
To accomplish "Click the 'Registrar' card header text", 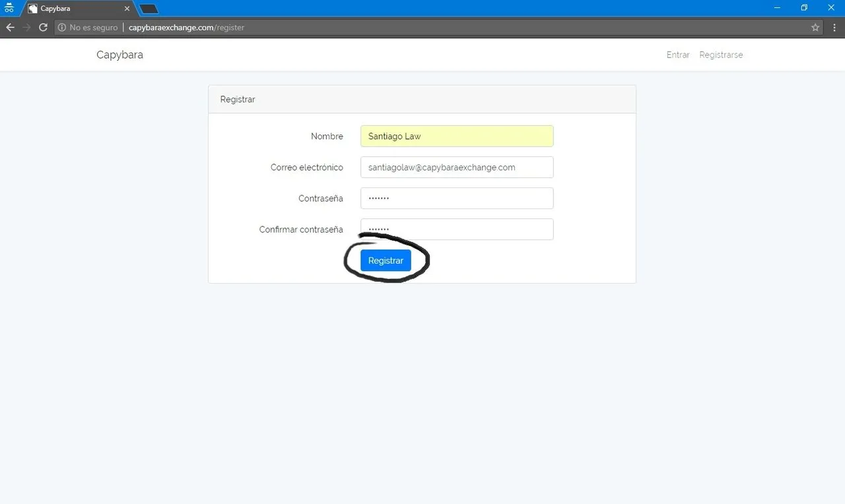I will pyautogui.click(x=238, y=100).
